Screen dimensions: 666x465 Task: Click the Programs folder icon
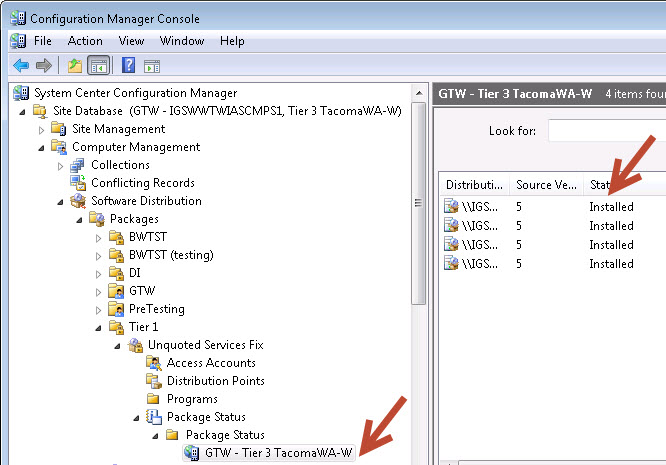click(153, 399)
